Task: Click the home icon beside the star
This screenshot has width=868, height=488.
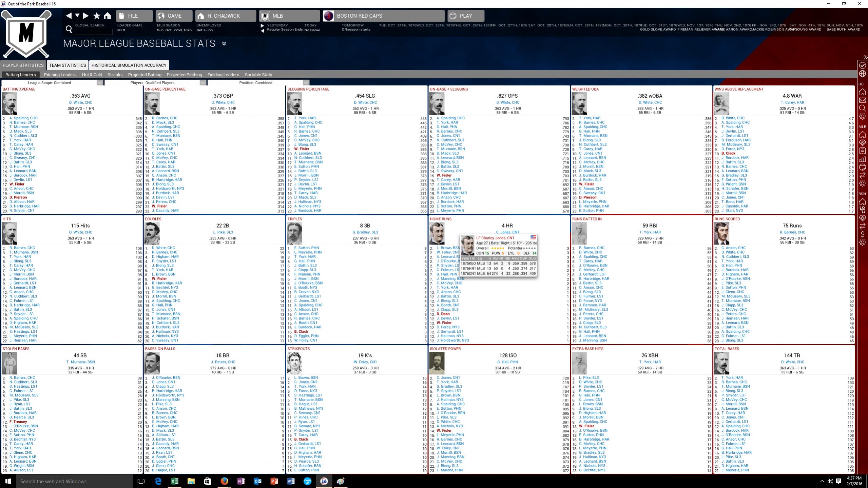Action: pyautogui.click(x=108, y=16)
